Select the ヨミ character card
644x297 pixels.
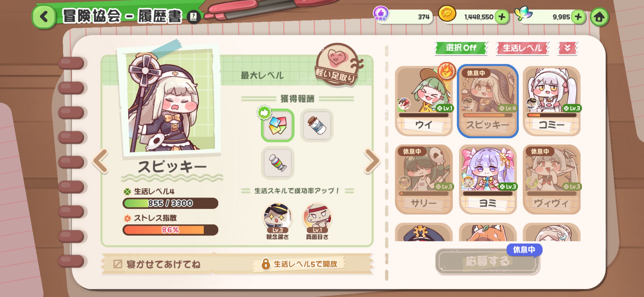point(488,179)
